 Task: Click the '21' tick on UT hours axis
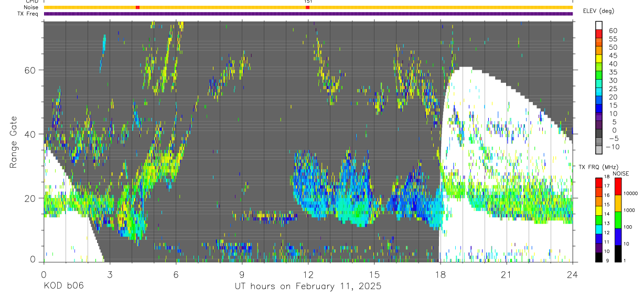(x=506, y=274)
